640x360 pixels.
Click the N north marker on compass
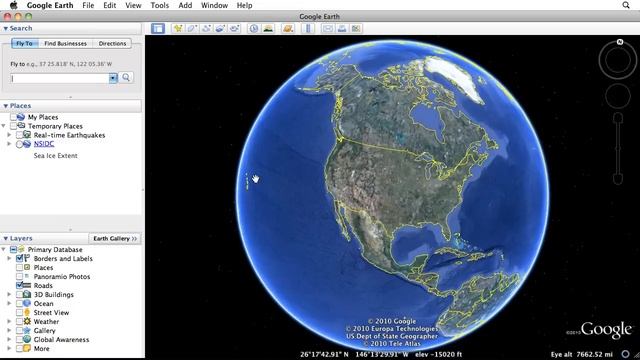tap(620, 42)
